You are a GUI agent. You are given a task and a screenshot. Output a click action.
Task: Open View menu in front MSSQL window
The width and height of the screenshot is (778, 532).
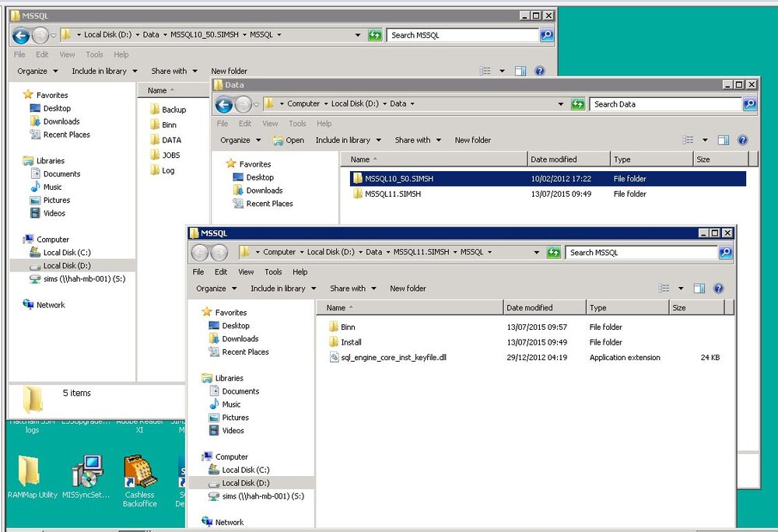click(246, 271)
